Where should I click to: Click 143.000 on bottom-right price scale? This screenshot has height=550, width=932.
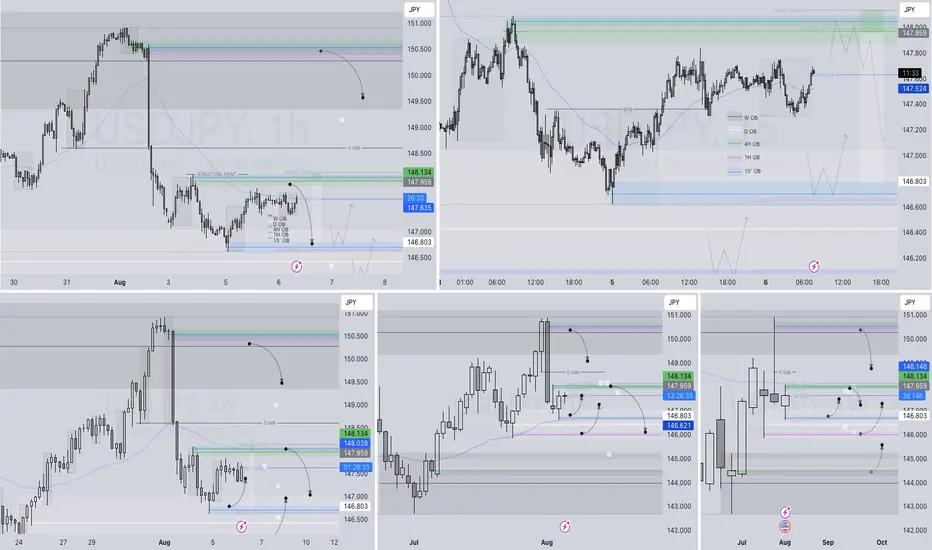click(915, 507)
